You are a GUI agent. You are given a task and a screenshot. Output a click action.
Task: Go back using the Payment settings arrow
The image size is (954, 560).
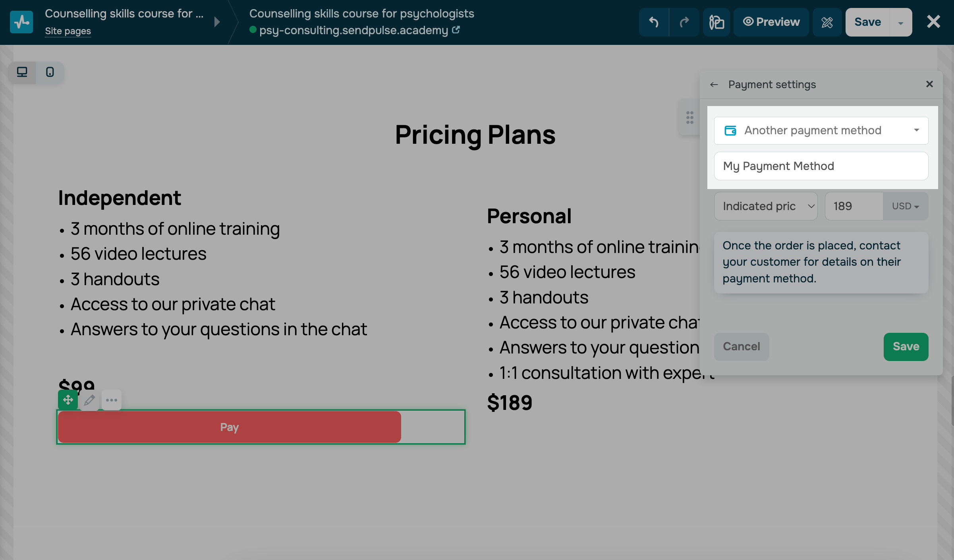tap(714, 85)
